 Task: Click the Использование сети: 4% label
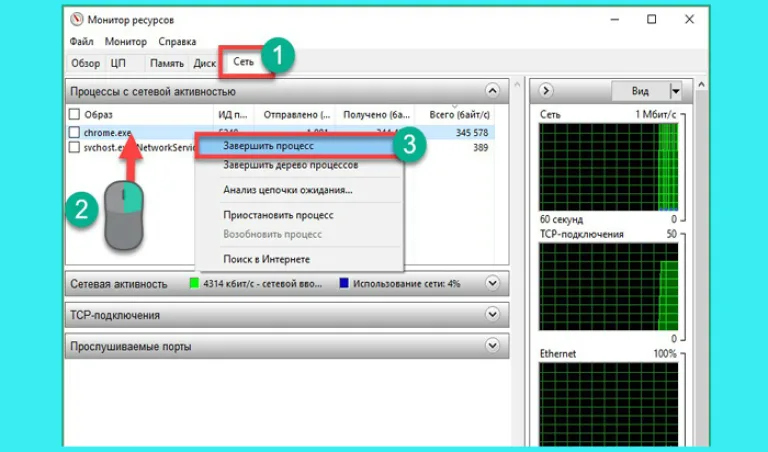coord(407,284)
